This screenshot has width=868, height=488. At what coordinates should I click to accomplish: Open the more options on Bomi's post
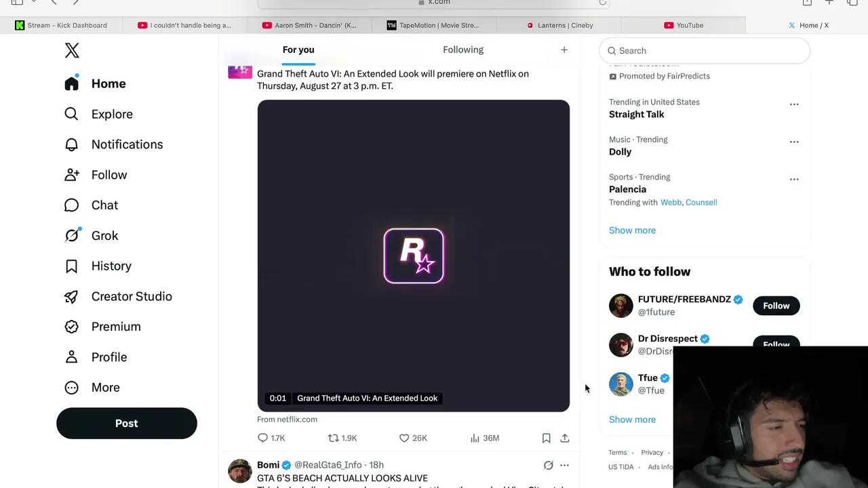tap(564, 465)
